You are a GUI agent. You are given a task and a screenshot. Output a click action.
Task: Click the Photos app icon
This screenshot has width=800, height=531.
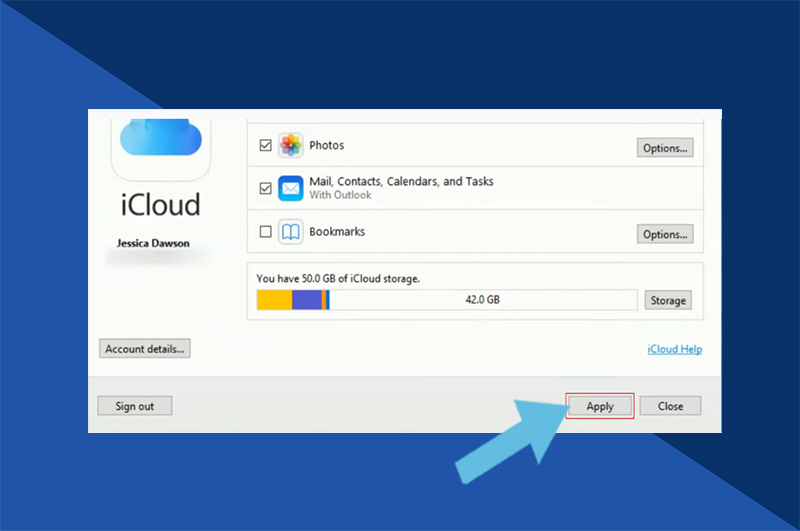(291, 145)
